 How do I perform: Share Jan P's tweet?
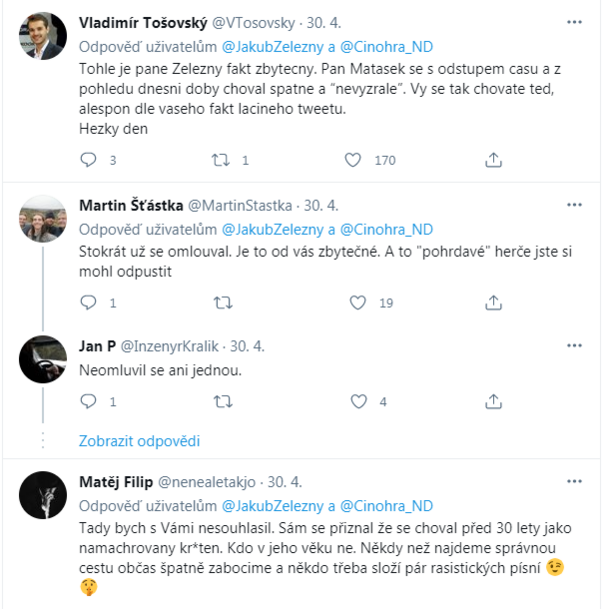(493, 401)
